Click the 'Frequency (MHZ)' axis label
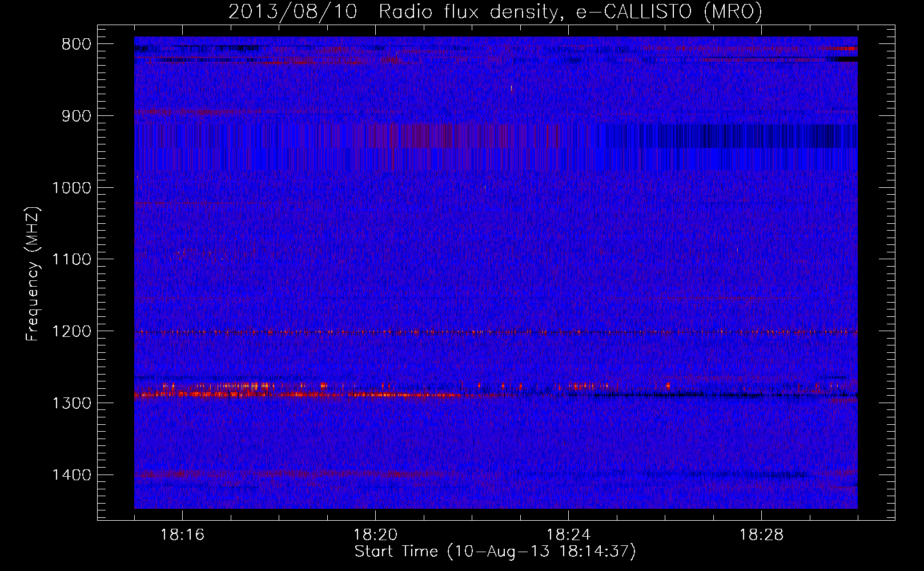This screenshot has height=571, width=924. [x=33, y=275]
